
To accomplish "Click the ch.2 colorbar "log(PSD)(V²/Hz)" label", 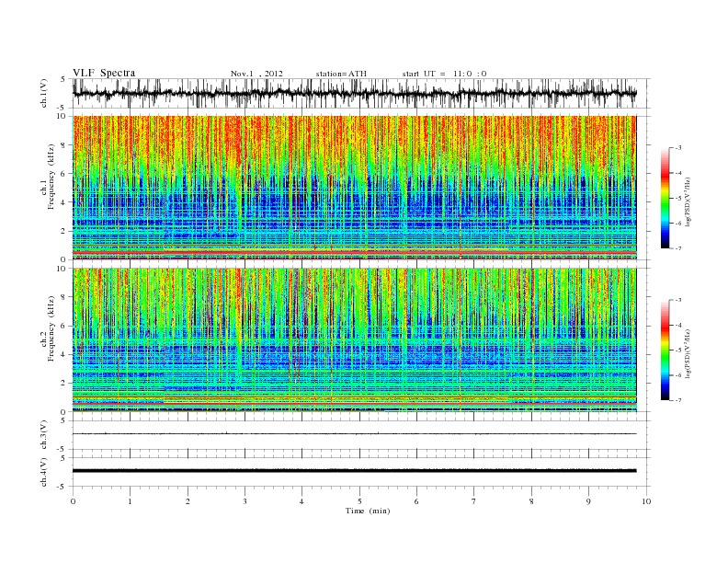I will [688, 353].
